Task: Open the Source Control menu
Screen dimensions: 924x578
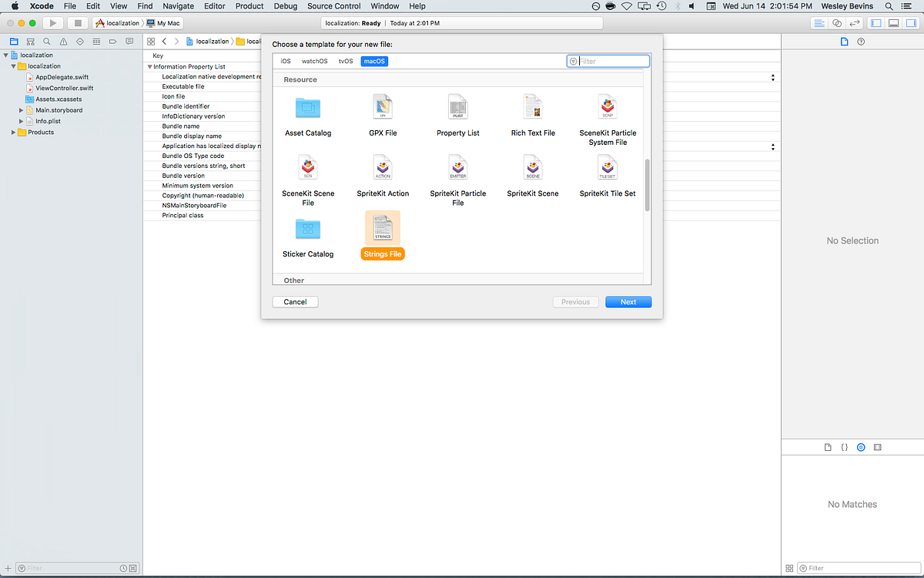Action: click(x=333, y=6)
